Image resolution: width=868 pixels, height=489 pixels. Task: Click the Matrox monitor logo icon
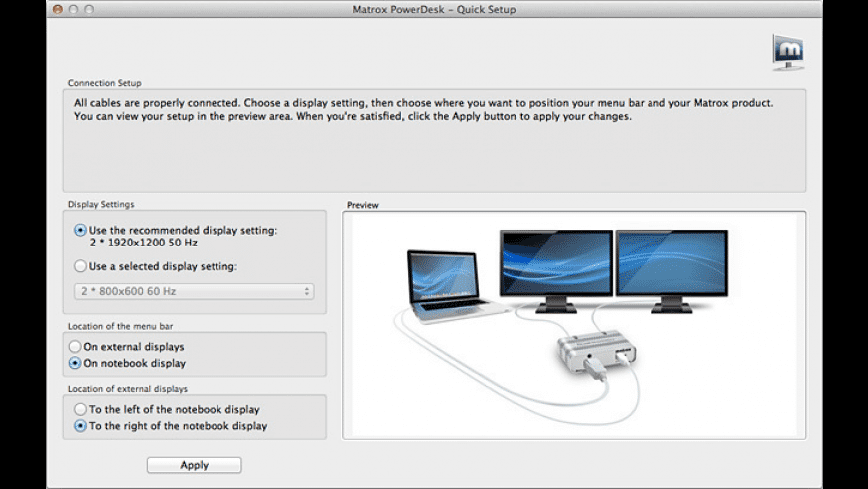(x=788, y=52)
